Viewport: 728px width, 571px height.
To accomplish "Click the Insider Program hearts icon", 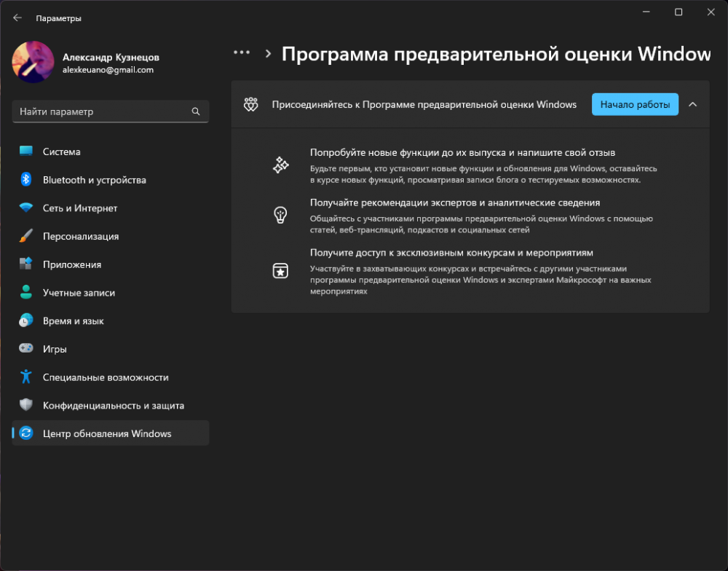I will pos(250,105).
